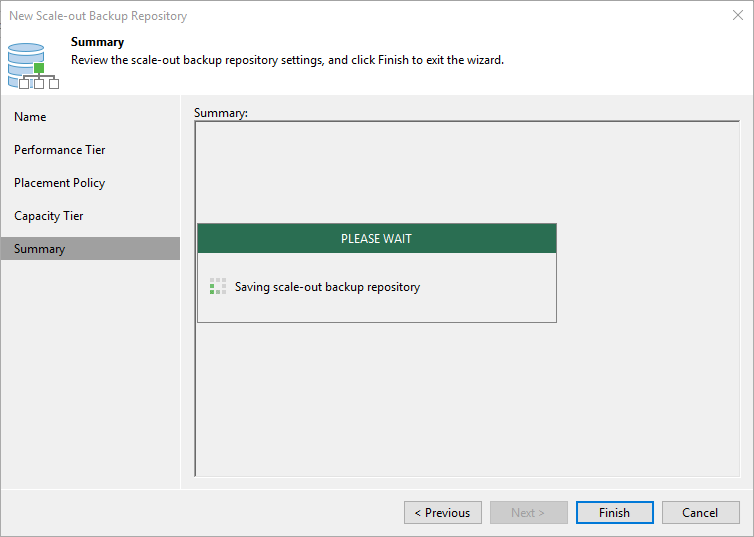This screenshot has width=754, height=537.
Task: Click the Saving scale-out backup repository message
Action: pos(327,287)
